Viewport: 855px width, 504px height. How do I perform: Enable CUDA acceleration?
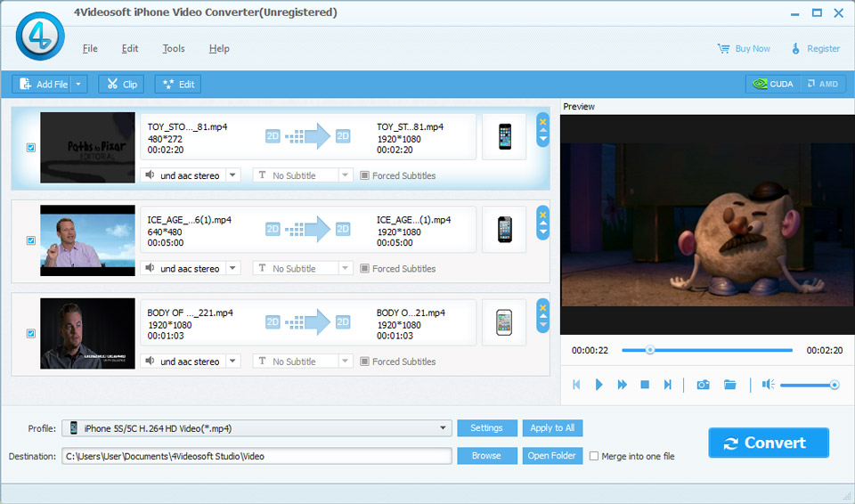[x=773, y=84]
